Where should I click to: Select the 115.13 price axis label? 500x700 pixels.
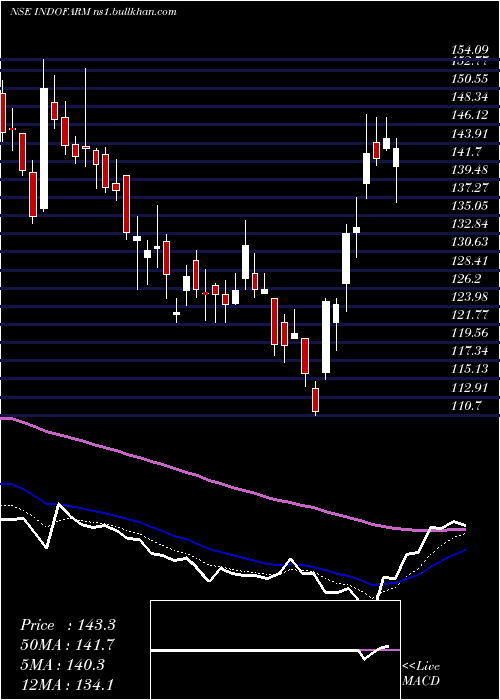(x=470, y=369)
